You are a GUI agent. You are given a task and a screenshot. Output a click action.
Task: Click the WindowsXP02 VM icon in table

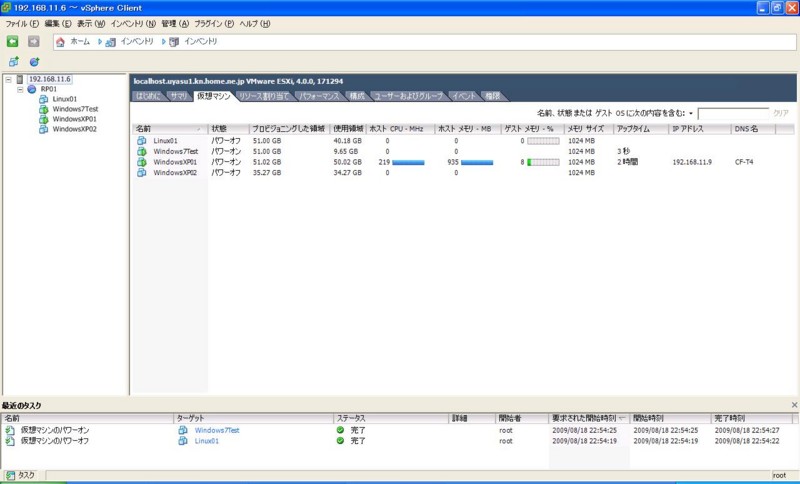click(x=142, y=172)
